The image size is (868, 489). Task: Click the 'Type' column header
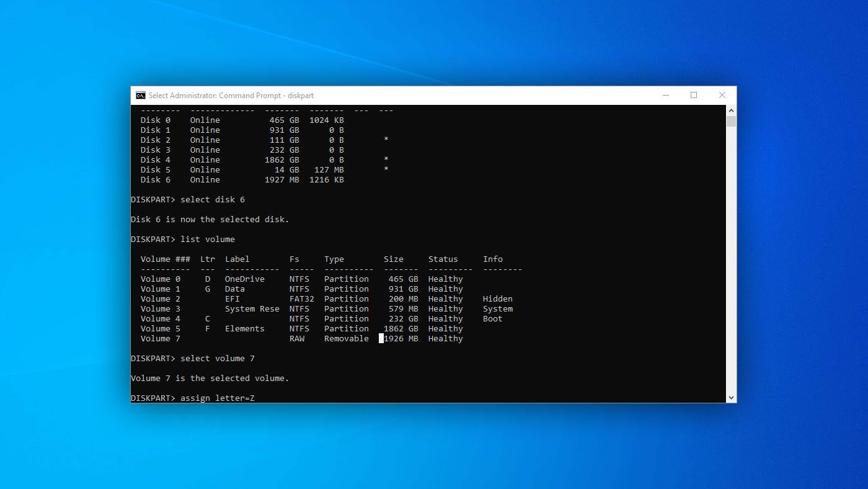pyautogui.click(x=334, y=259)
